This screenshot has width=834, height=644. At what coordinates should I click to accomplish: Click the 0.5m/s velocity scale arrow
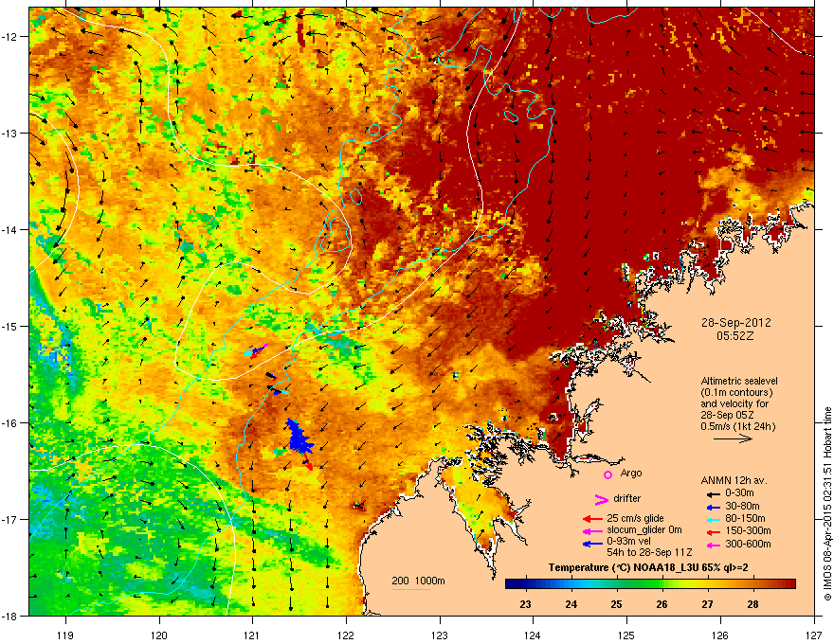click(733, 438)
